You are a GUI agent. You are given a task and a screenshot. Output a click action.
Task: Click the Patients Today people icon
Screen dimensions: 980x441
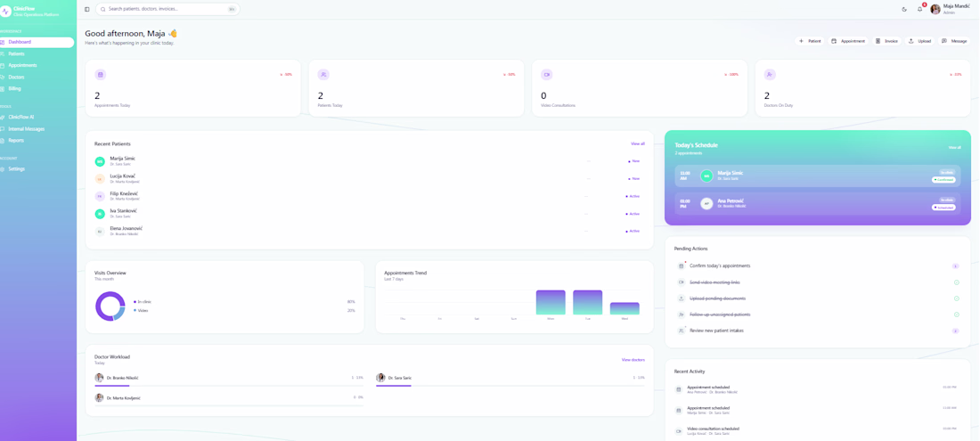tap(323, 74)
